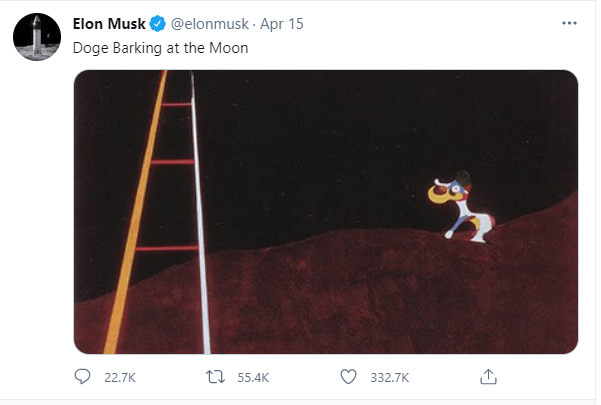Click the colorful dog figure in the painting
This screenshot has width=601, height=405.
(x=461, y=209)
